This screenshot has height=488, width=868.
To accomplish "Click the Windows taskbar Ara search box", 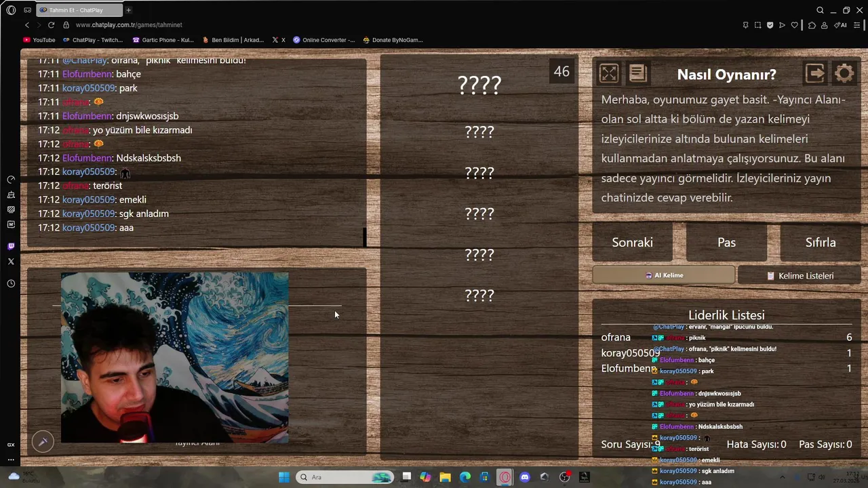I will [x=344, y=477].
